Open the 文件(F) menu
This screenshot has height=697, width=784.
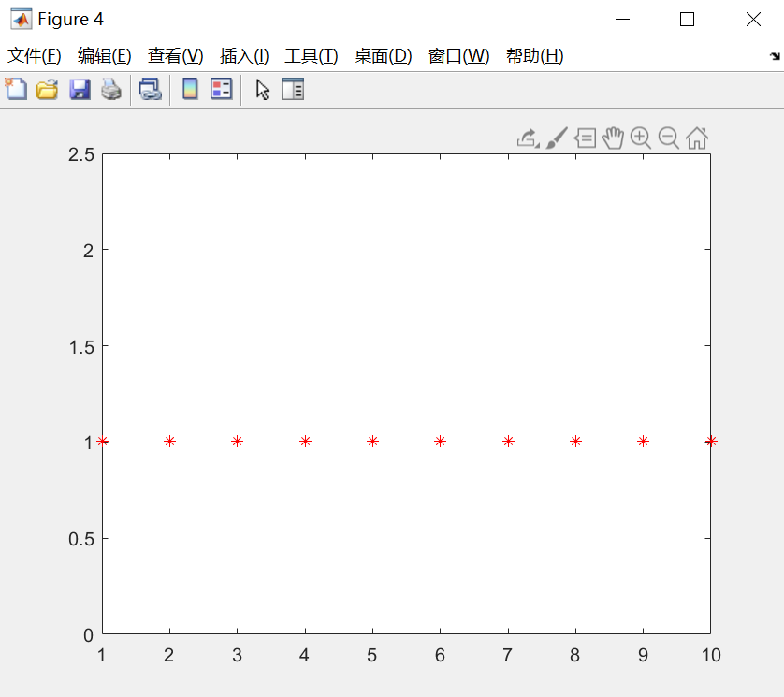click(x=35, y=55)
